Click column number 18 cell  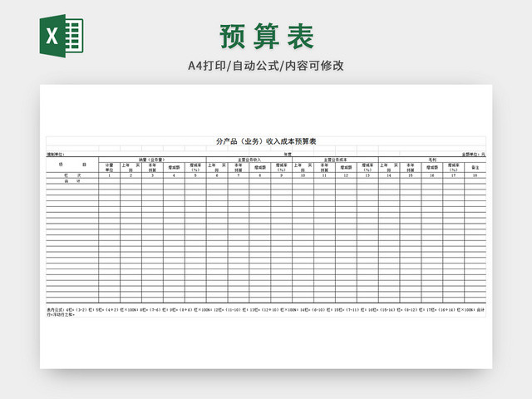click(475, 175)
